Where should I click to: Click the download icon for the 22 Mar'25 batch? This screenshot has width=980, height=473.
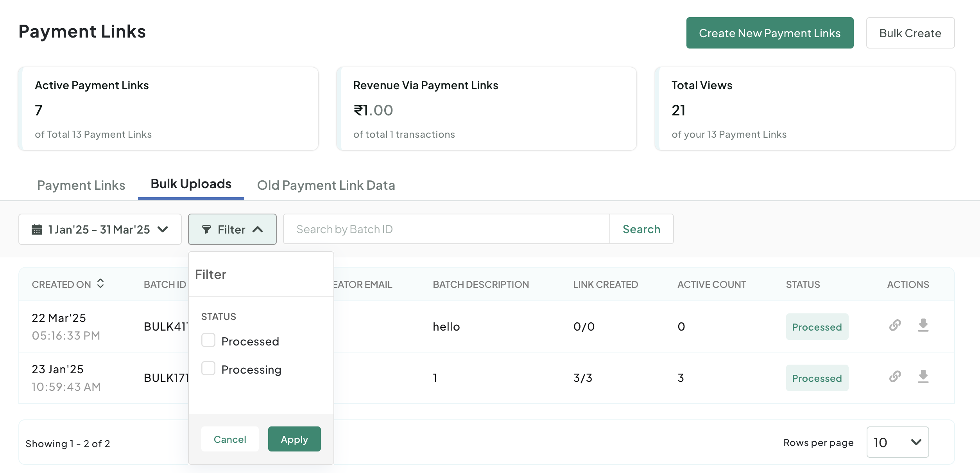(x=923, y=326)
